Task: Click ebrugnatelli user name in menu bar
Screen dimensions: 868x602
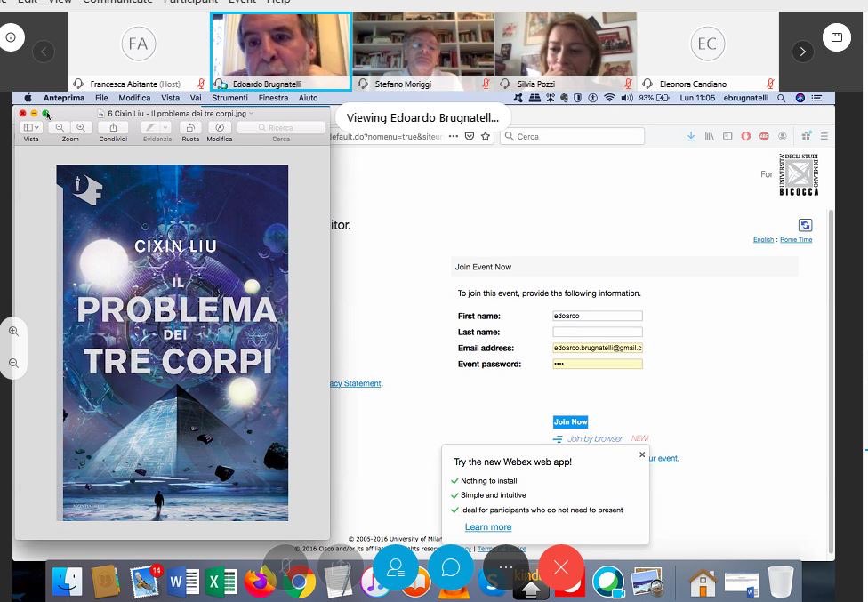Action: click(x=745, y=98)
